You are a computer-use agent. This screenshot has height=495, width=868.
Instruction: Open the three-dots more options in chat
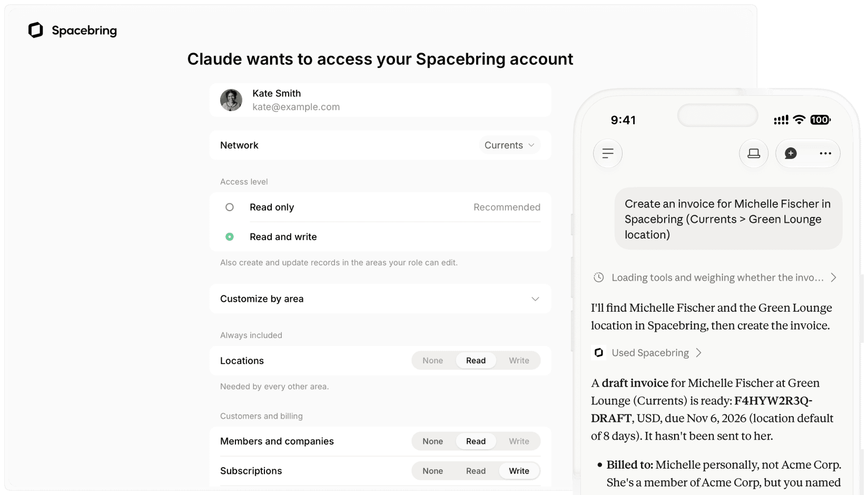tap(825, 153)
